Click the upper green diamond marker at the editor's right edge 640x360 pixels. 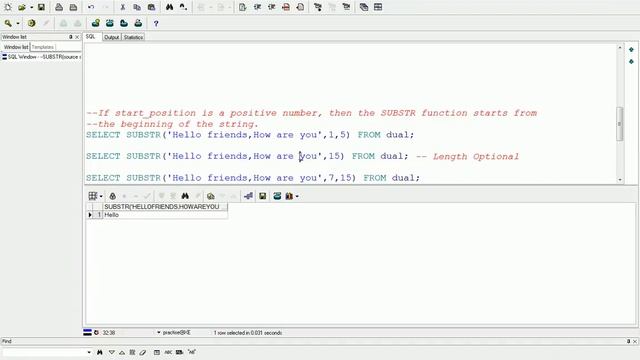tap(631, 50)
